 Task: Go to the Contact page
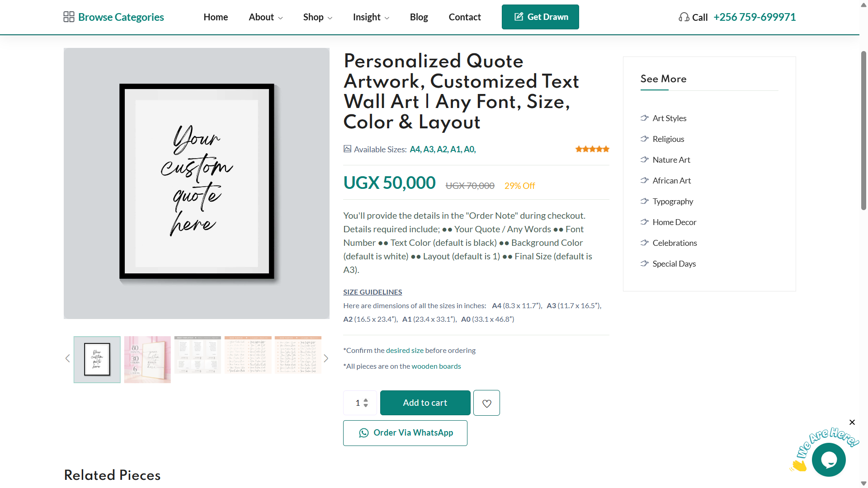465,17
